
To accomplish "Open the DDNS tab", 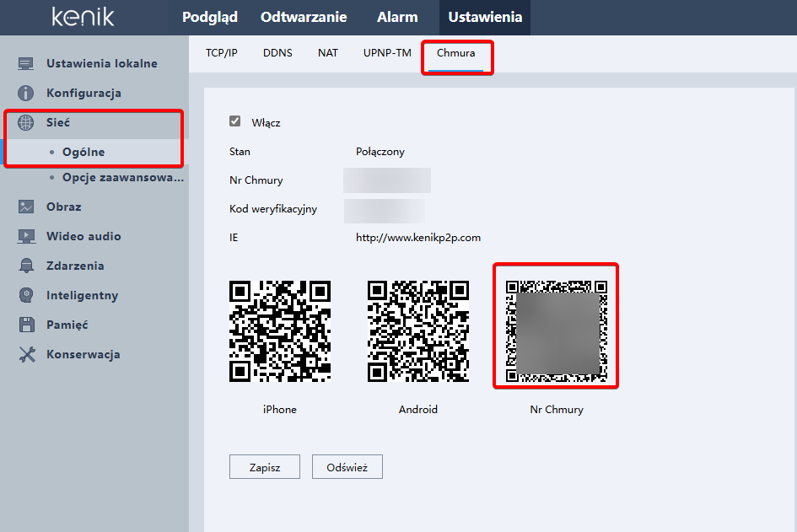I will click(277, 52).
